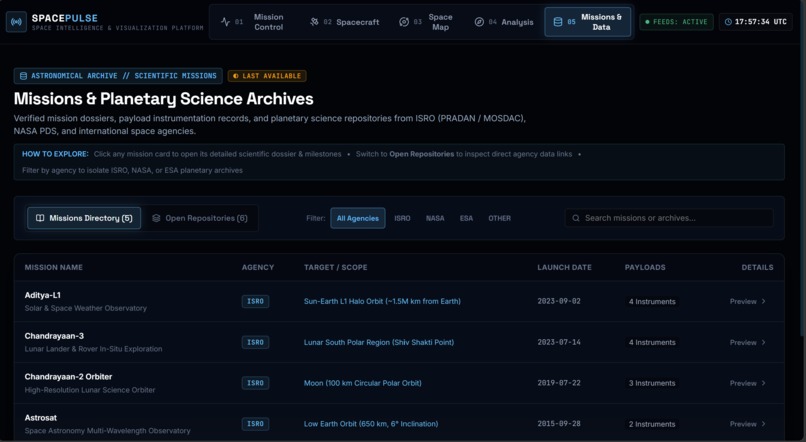
Task: Click launch date 2019-07-22
Action: point(559,383)
